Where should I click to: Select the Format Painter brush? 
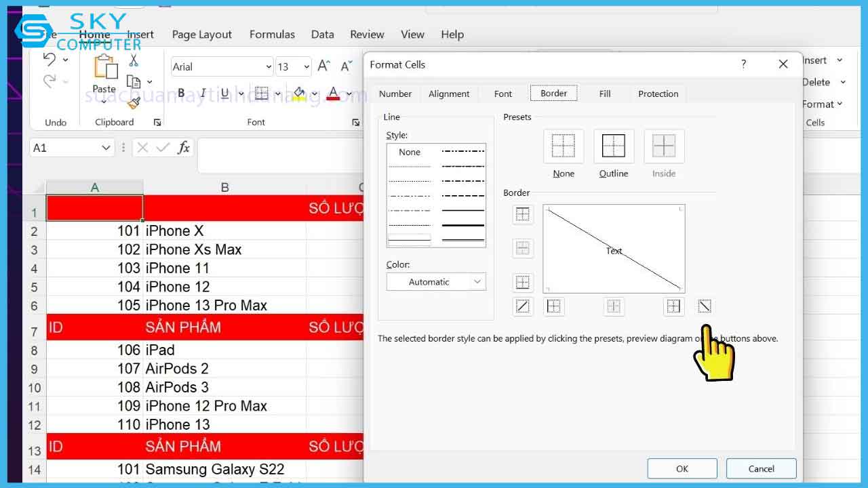(134, 102)
